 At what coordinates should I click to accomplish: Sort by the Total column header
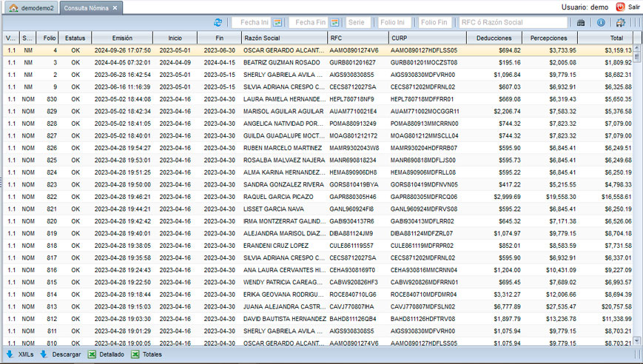click(605, 38)
